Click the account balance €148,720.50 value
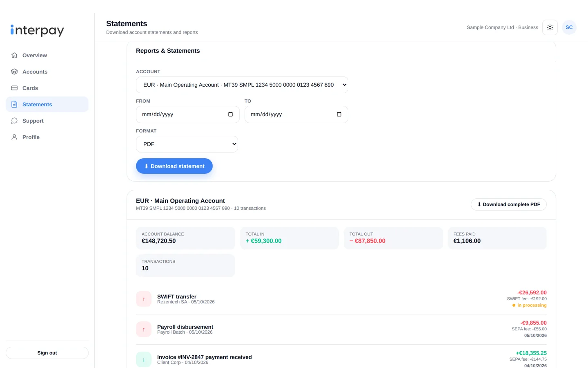 click(x=159, y=241)
